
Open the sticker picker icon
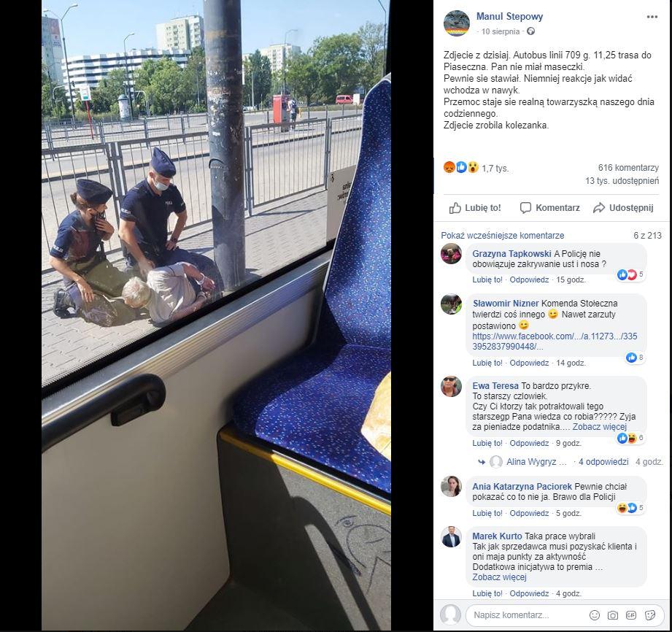[649, 615]
